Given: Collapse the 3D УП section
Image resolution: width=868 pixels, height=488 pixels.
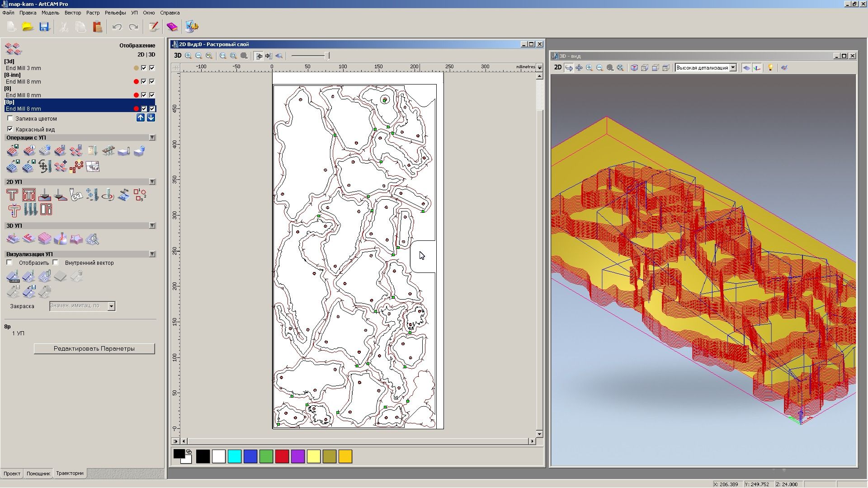Looking at the screenshot, I should coord(152,225).
